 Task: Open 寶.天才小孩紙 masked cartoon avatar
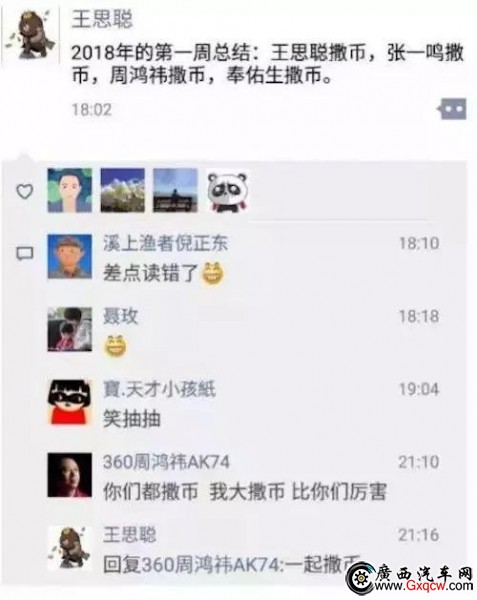click(x=70, y=402)
